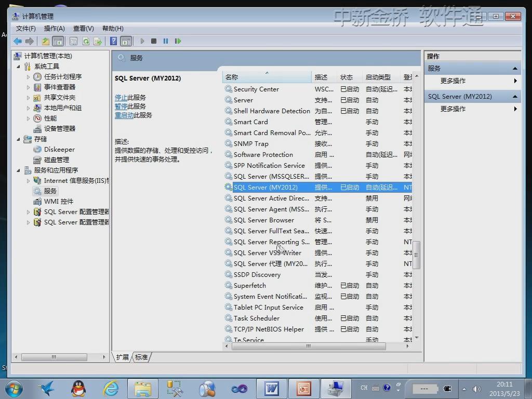532x399 pixels.
Task: Expand the Internet 信息服务(IIS) node
Action: pyautogui.click(x=29, y=181)
